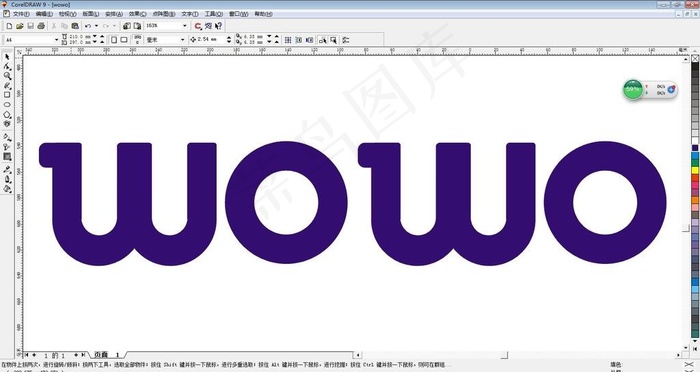The width and height of the screenshot is (700, 372).
Task: Select the 页面 1 page tab
Action: pos(106,355)
